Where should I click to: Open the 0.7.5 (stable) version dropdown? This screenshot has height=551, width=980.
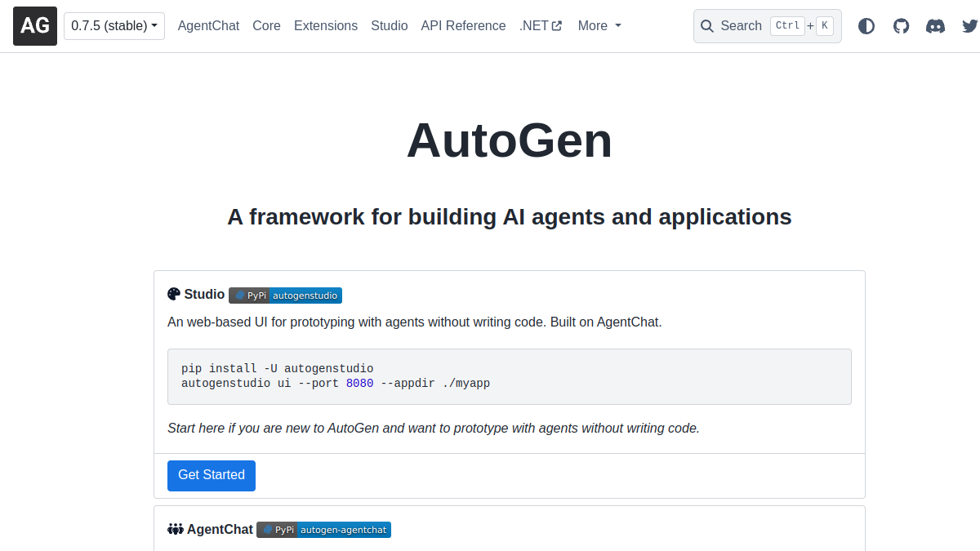[x=114, y=26]
